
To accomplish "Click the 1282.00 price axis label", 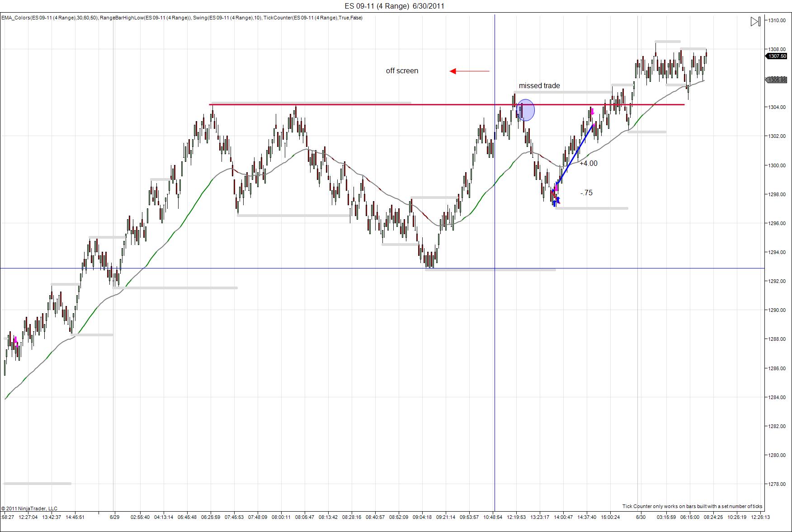I will [x=777, y=426].
